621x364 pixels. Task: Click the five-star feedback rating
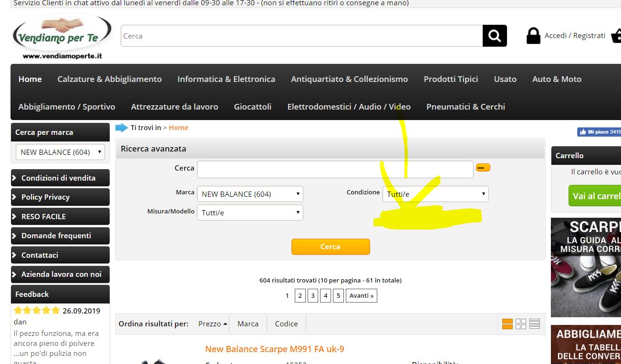click(x=37, y=311)
